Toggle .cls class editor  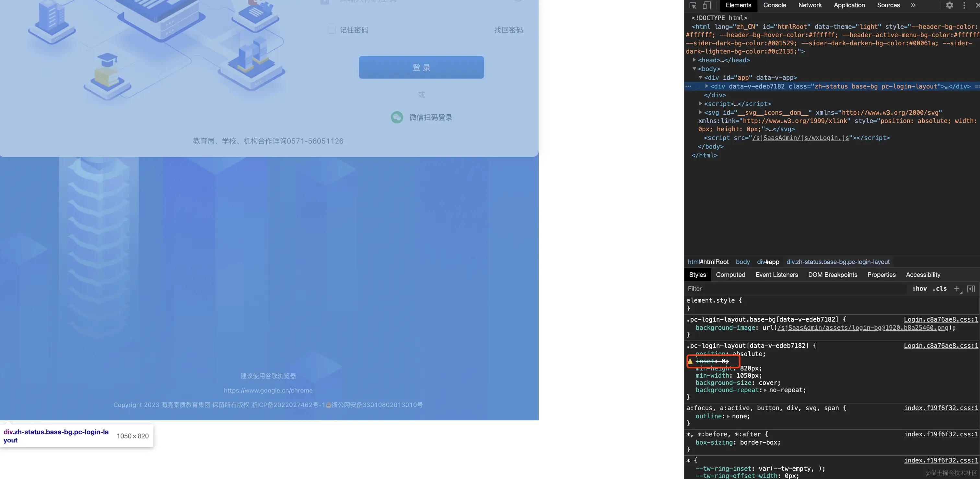(939, 289)
